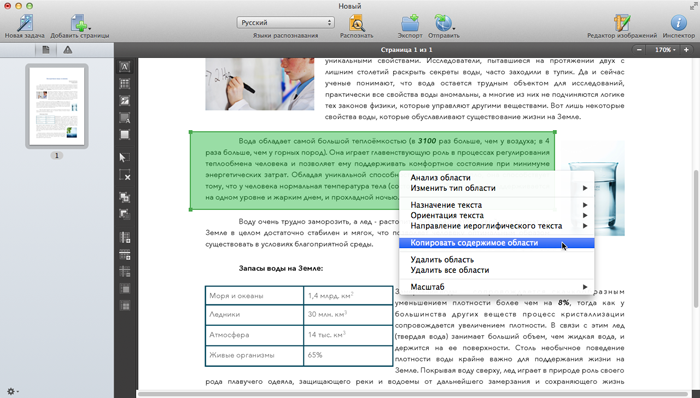This screenshot has width=700, height=398.
Task: Select page 1 thumbnail in sidebar
Action: point(57,106)
